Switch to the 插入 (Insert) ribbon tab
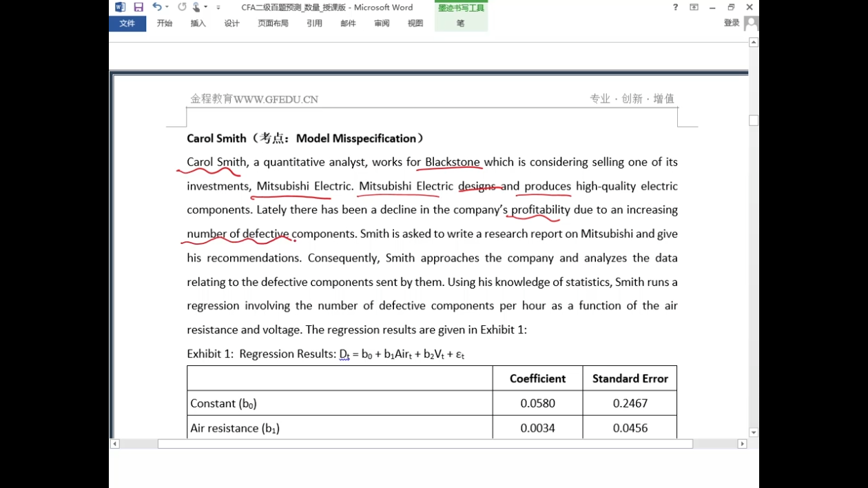The image size is (868, 488). [198, 23]
